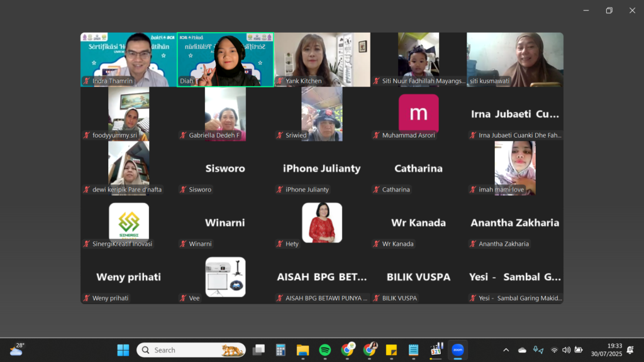The image size is (644, 362).
Task: Click the notification bell do-not-disturb icon
Action: [630, 350]
